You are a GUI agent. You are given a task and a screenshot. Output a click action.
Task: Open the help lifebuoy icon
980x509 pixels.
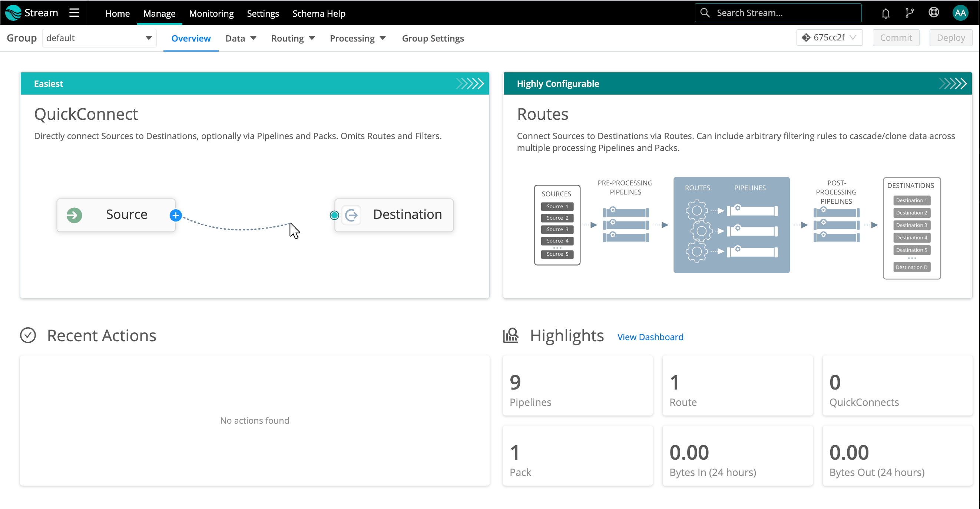(x=933, y=13)
